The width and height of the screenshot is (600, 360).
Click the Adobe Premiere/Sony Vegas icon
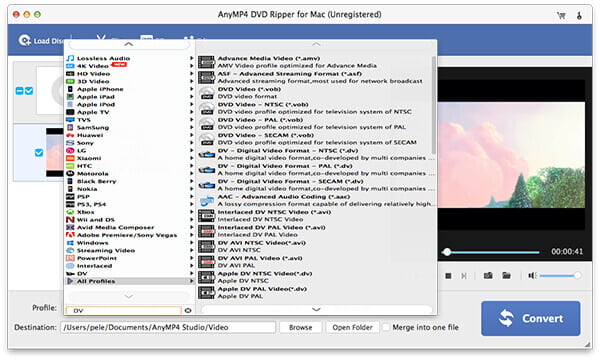point(70,235)
